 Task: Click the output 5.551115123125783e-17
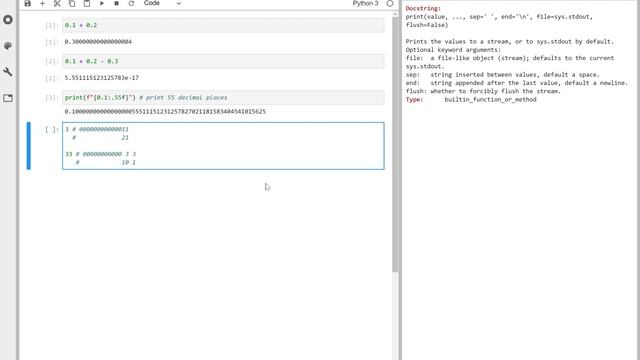pos(102,78)
